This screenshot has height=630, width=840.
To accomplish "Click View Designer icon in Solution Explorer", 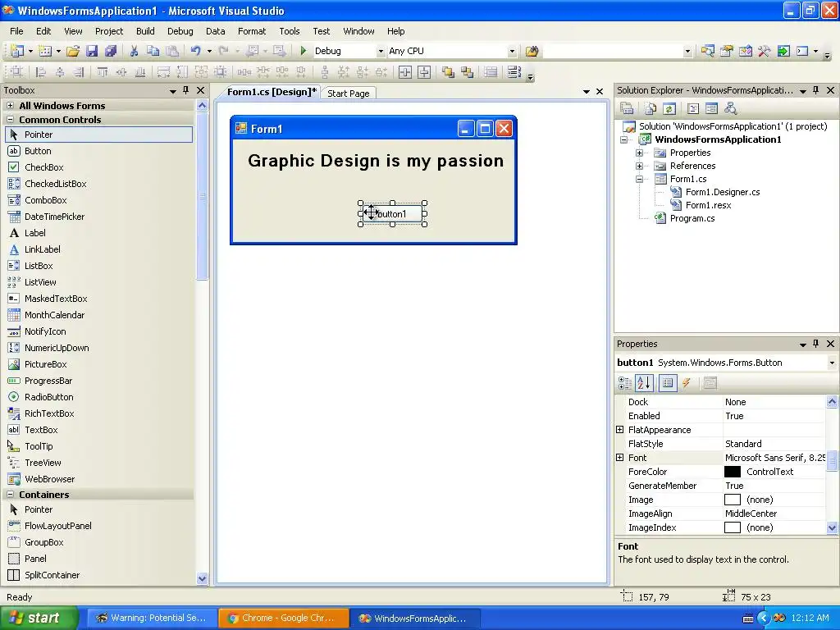I will [x=711, y=109].
